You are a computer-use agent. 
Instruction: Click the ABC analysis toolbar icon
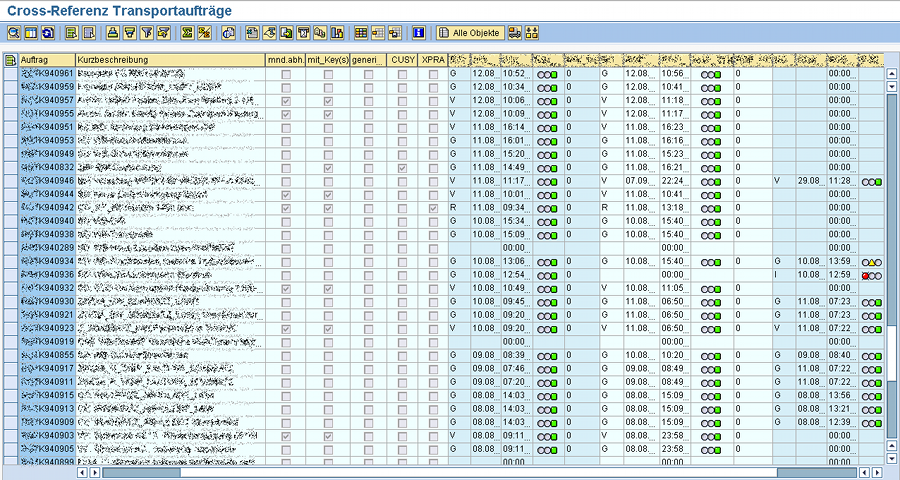pos(320,33)
